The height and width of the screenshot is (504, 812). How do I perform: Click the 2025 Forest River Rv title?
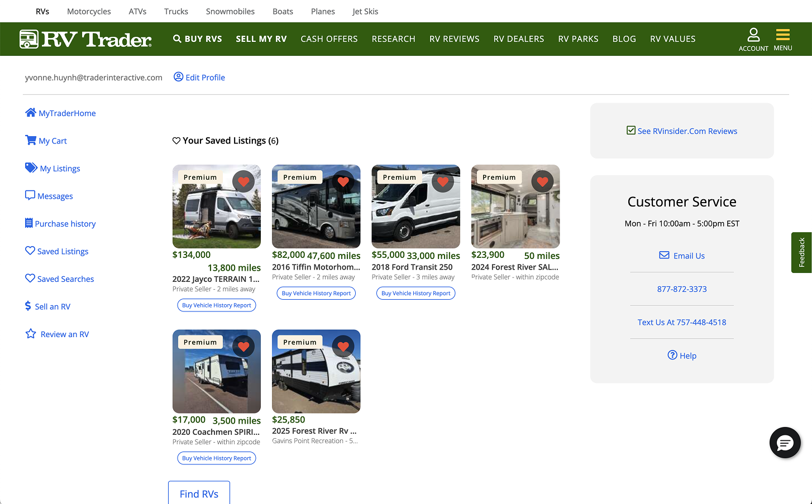point(314,431)
